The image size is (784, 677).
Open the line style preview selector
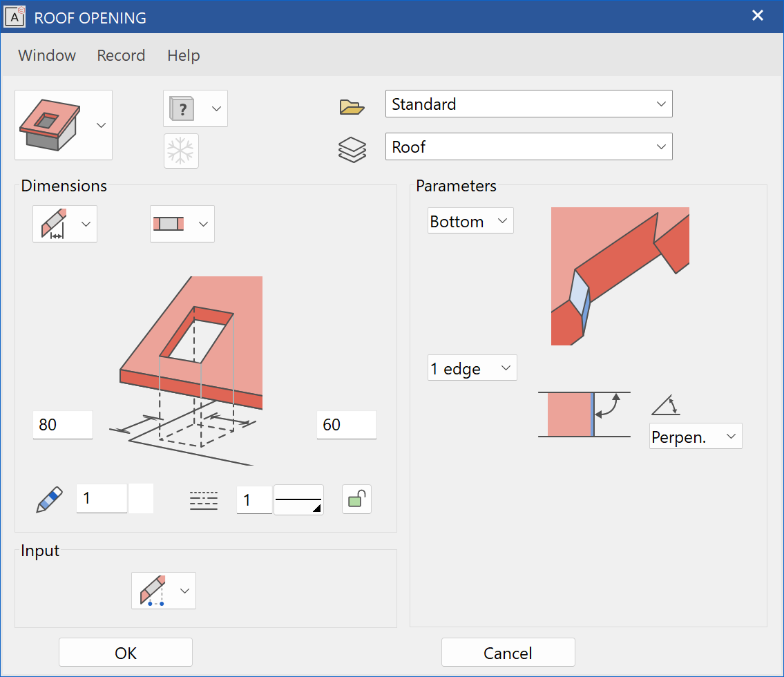coord(298,499)
